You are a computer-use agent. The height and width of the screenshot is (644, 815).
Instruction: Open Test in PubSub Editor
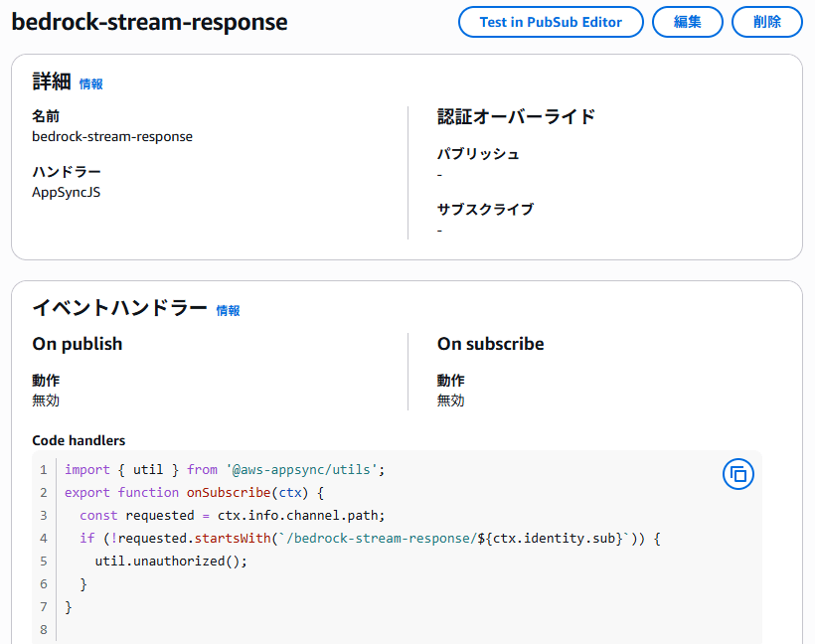coord(551,22)
